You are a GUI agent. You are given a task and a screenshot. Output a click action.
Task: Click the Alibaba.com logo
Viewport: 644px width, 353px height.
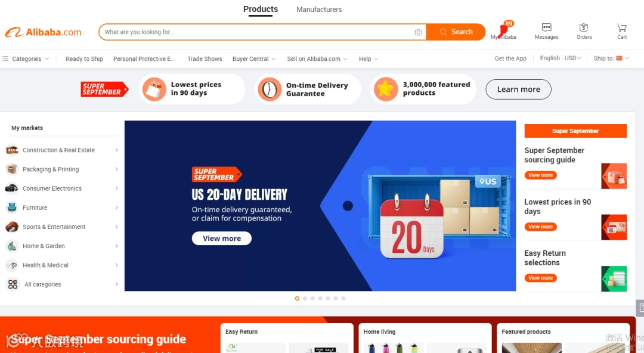(x=43, y=32)
